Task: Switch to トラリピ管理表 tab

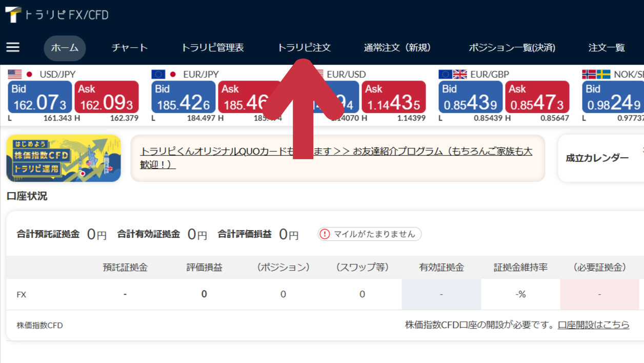Action: 212,48
